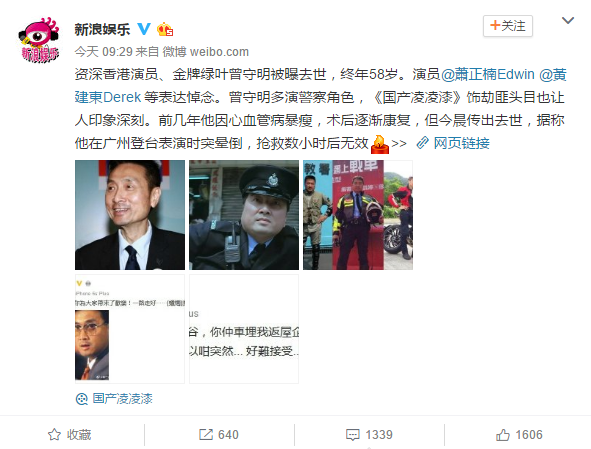Click the crown membership badge icon
Screen dimensions: 591x449
[165, 29]
